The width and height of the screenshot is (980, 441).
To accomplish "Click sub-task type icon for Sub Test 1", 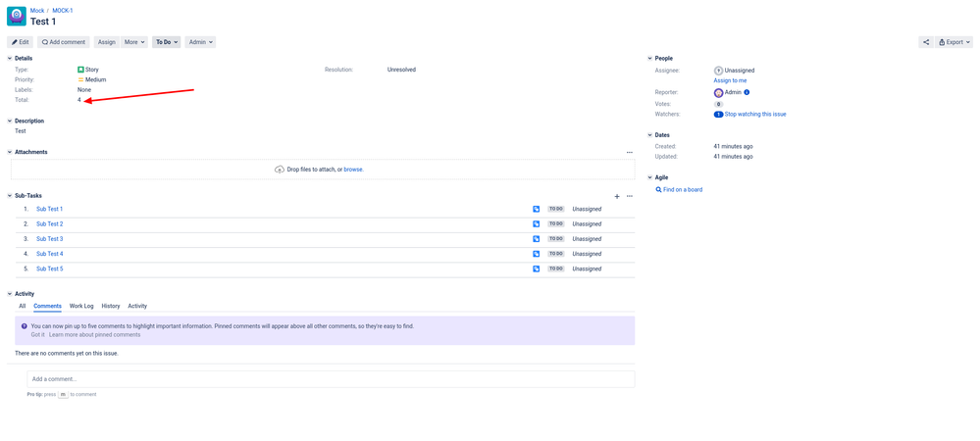I will (537, 210).
